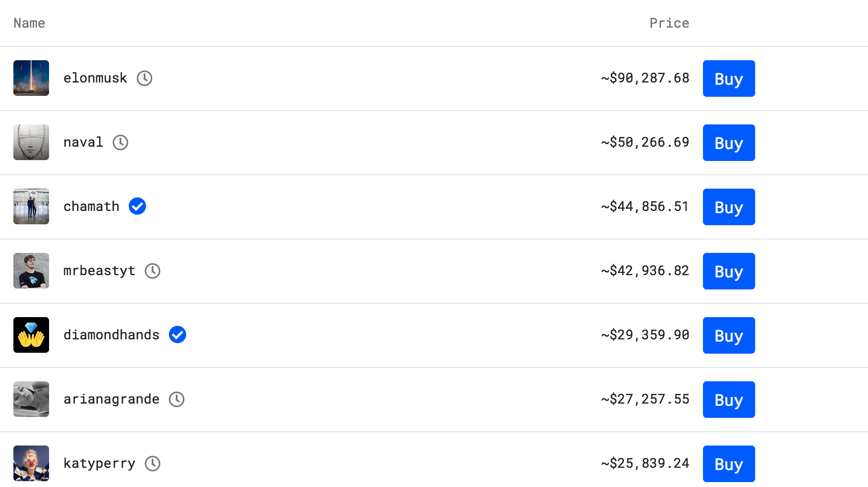Screen dimensions: 868x487
Task: Click the blue verified badge next to chamath
Action: [x=137, y=206]
